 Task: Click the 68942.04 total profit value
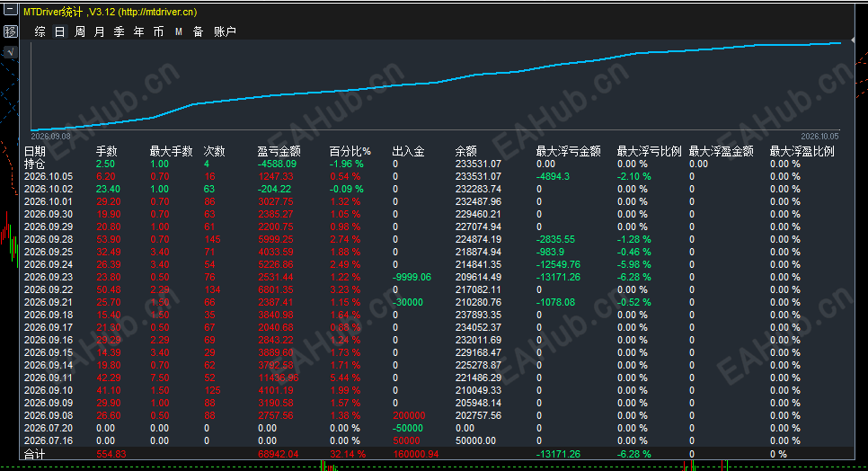tap(278, 455)
